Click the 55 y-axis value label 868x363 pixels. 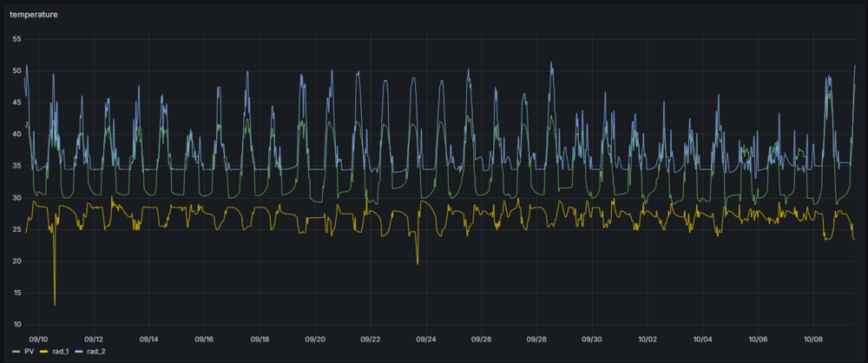16,39
